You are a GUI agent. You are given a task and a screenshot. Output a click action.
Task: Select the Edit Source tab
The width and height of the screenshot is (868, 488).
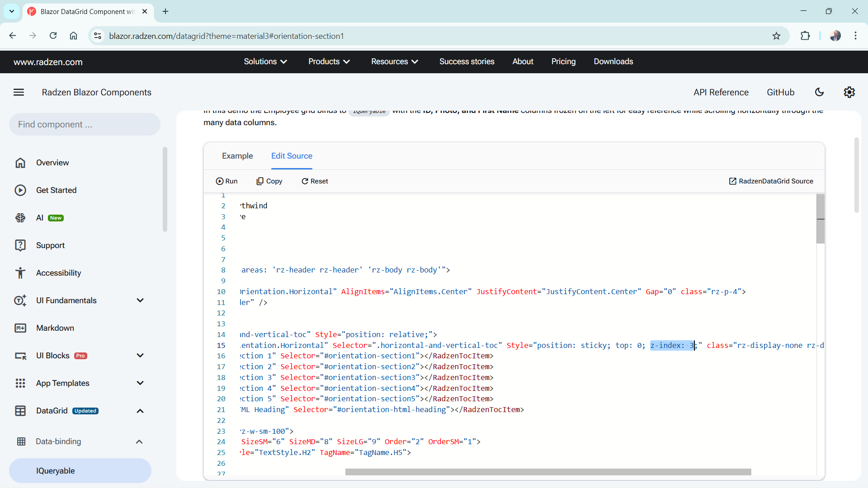(292, 156)
